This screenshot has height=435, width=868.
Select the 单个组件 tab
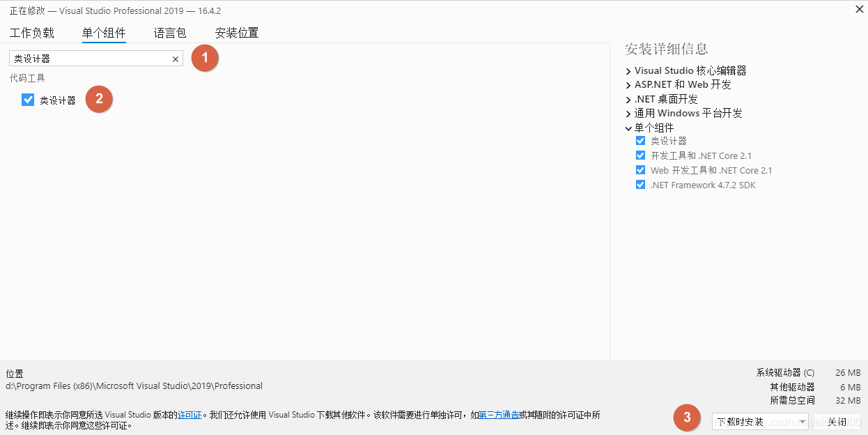point(104,33)
